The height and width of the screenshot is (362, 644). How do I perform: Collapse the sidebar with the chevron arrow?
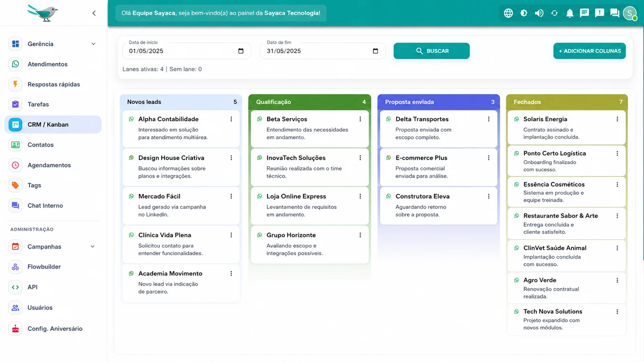(x=94, y=13)
